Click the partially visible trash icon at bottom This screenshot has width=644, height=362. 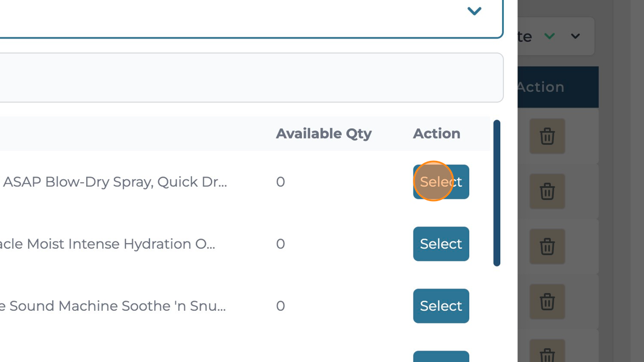547,355
